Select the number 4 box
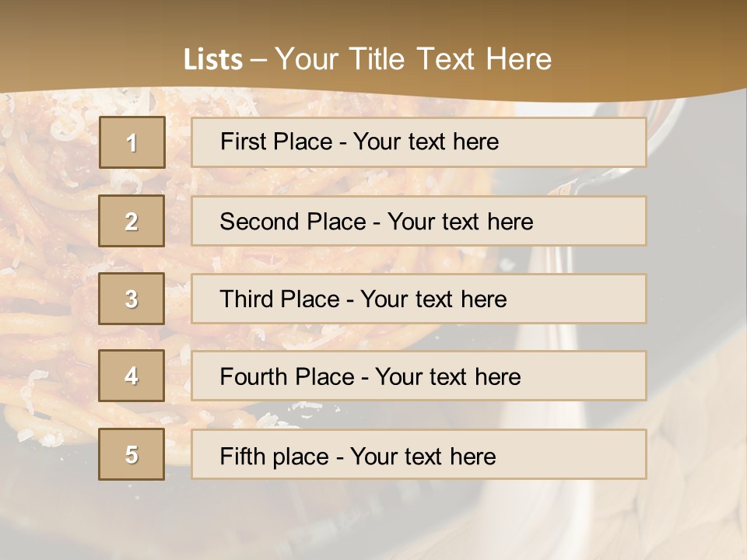Viewport: 747px width, 560px height. [132, 376]
